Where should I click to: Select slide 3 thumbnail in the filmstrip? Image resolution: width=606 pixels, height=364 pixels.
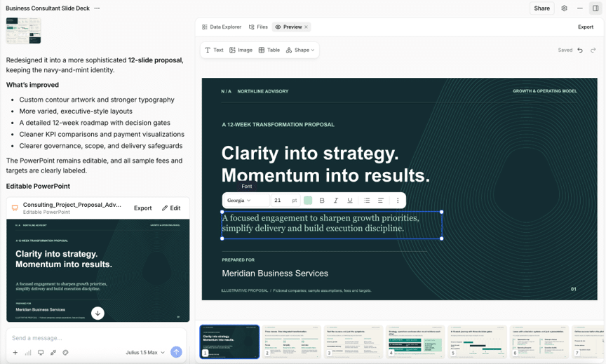[x=353, y=342]
